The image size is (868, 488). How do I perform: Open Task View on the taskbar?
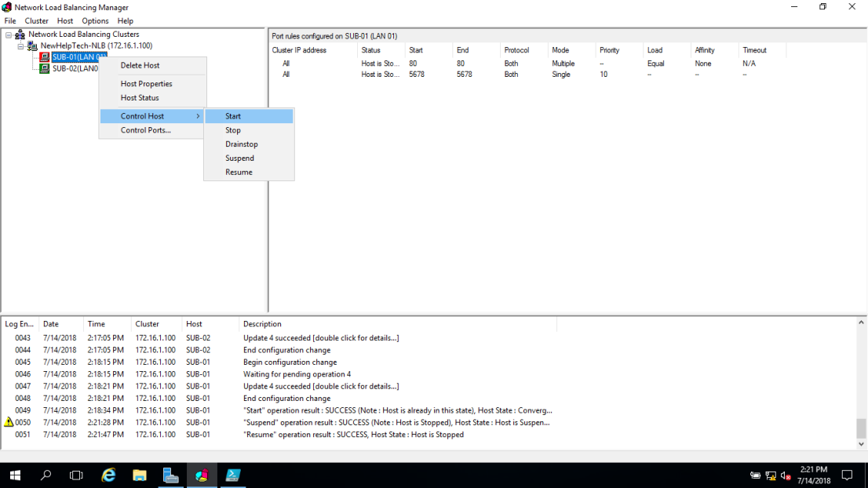click(x=76, y=475)
